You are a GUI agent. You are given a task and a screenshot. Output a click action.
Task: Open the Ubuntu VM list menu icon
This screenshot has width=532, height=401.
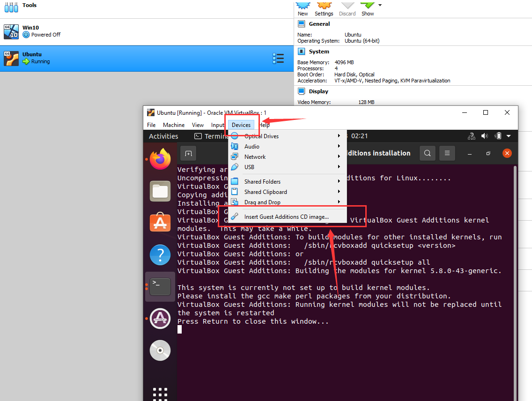click(x=278, y=59)
